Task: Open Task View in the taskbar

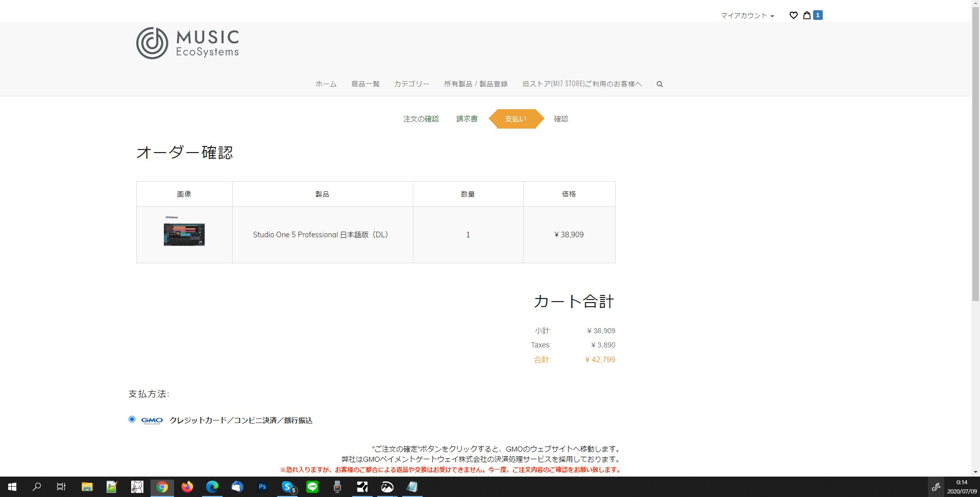Action: [61, 487]
